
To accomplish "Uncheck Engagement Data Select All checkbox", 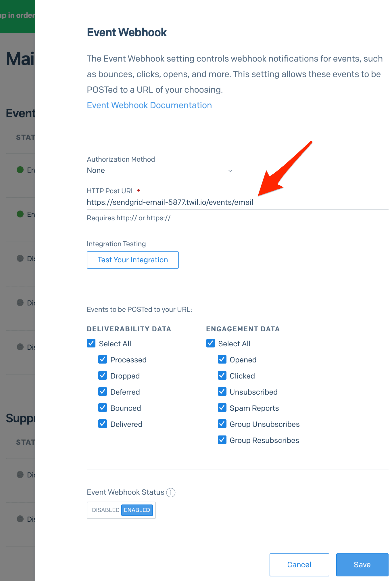I will 210,343.
